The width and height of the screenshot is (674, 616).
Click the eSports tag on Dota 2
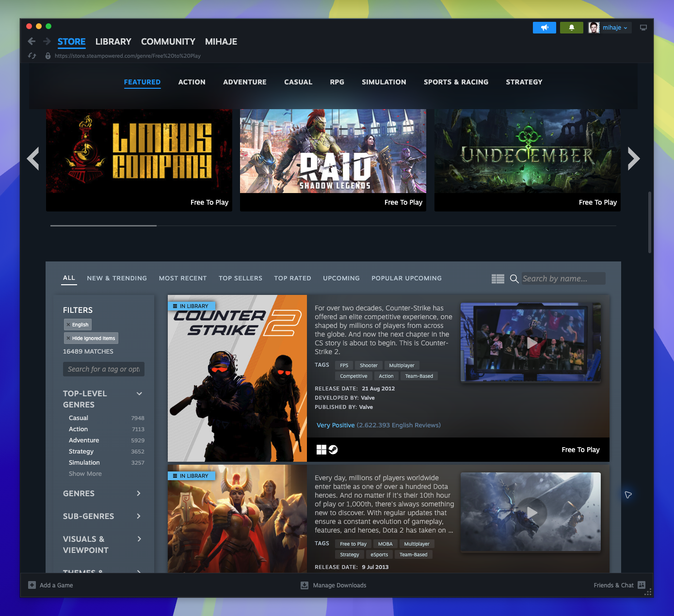coord(379,554)
